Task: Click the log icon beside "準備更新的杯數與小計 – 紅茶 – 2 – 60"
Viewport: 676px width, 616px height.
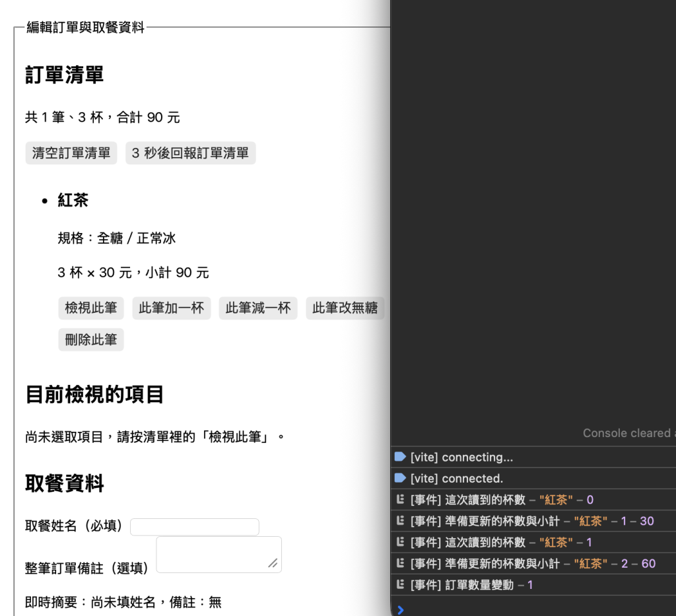Action: [x=400, y=563]
